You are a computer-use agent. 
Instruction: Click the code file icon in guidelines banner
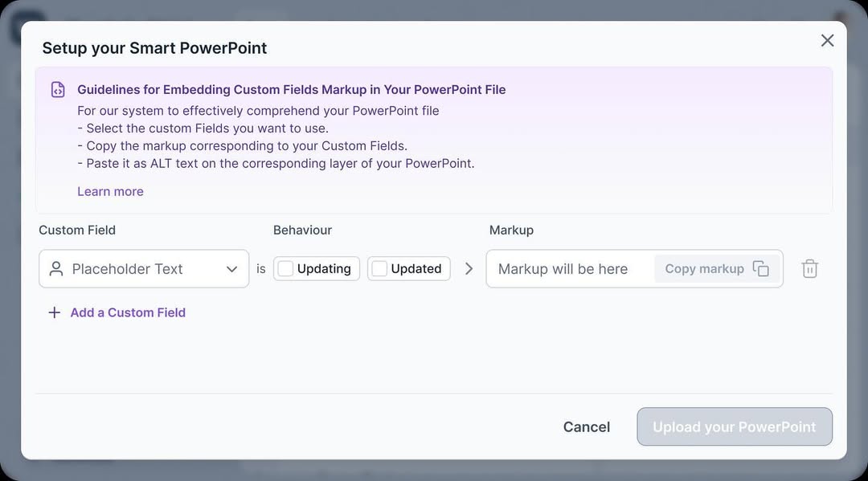point(58,90)
